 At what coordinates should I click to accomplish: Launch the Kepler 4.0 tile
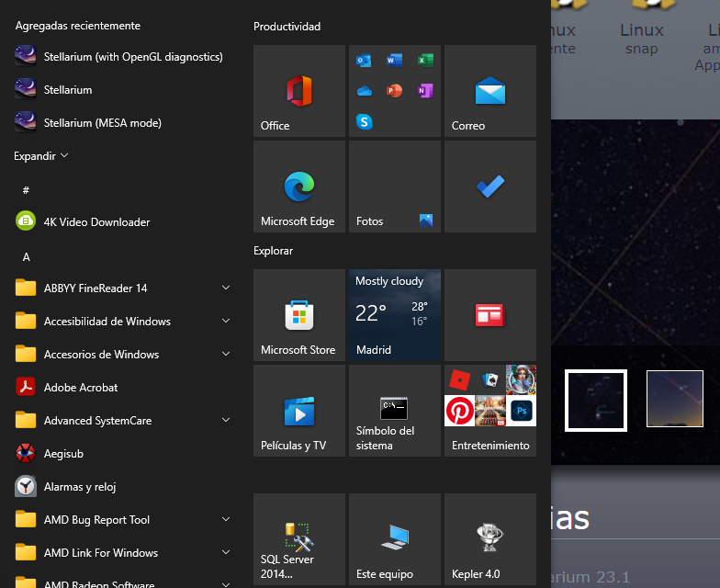[490, 539]
